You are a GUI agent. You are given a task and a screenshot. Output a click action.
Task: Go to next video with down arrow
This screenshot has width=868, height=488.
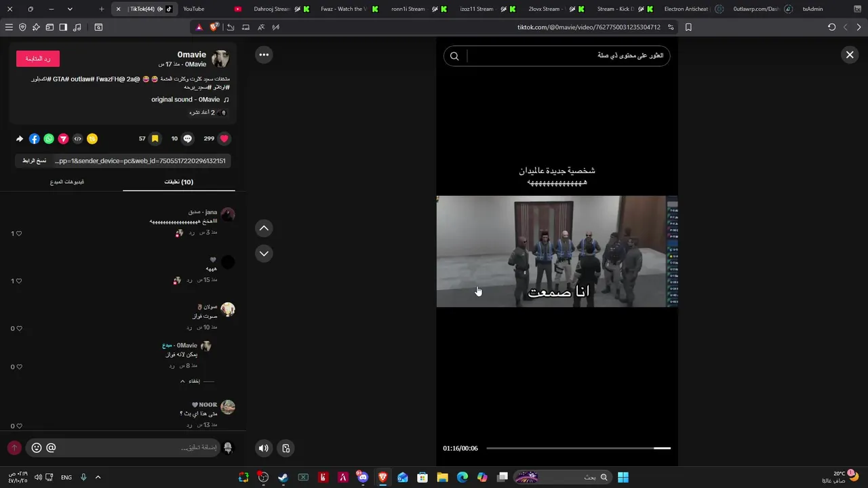point(264,253)
